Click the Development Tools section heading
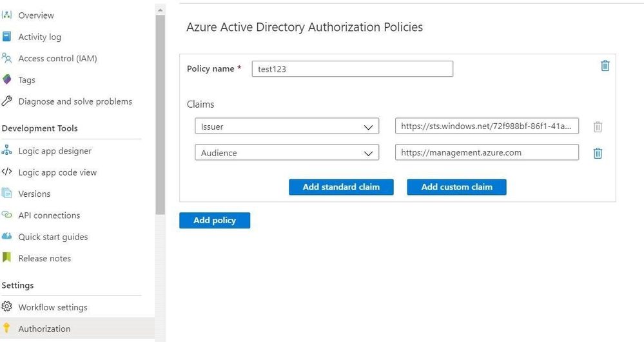Screen dimensions: 644x342 point(40,128)
